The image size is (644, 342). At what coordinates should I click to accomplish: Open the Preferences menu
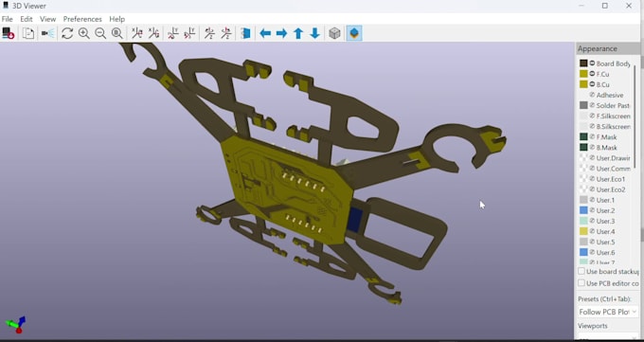[x=82, y=19]
